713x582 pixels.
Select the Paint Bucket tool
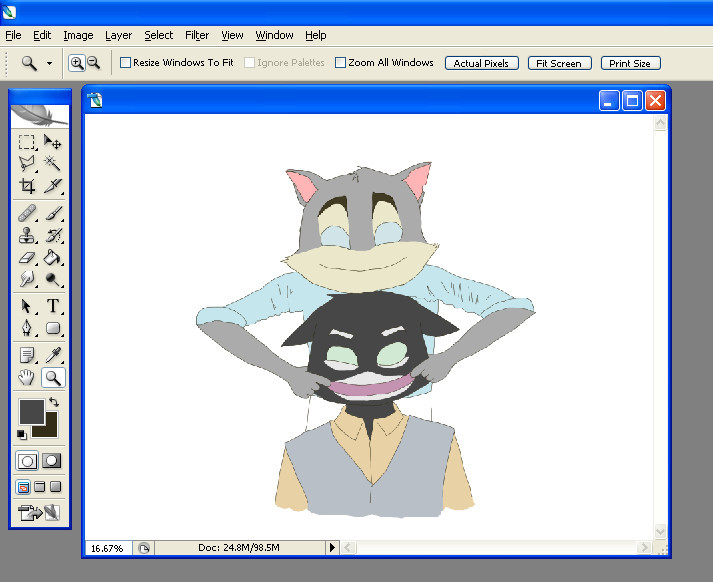52,257
